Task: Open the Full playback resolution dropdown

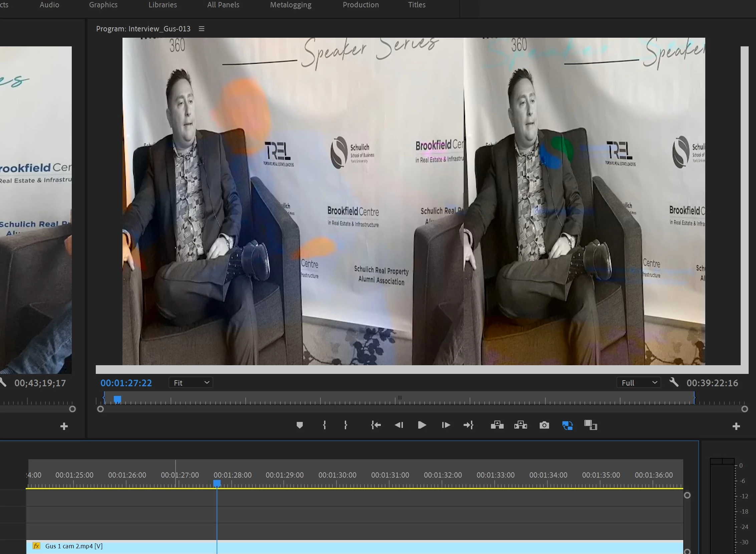Action: pos(639,383)
